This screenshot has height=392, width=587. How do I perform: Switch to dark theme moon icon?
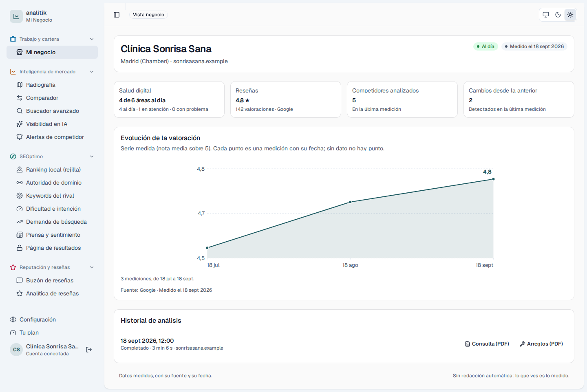pos(558,15)
